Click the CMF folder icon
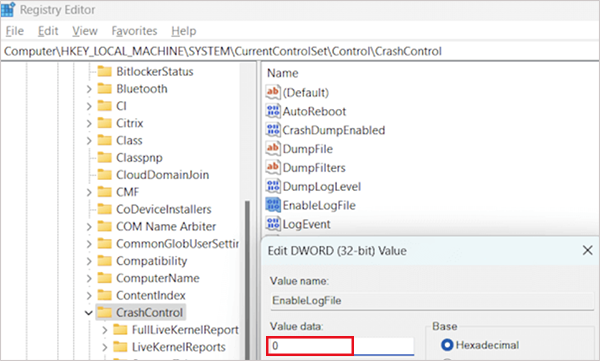 [104, 192]
